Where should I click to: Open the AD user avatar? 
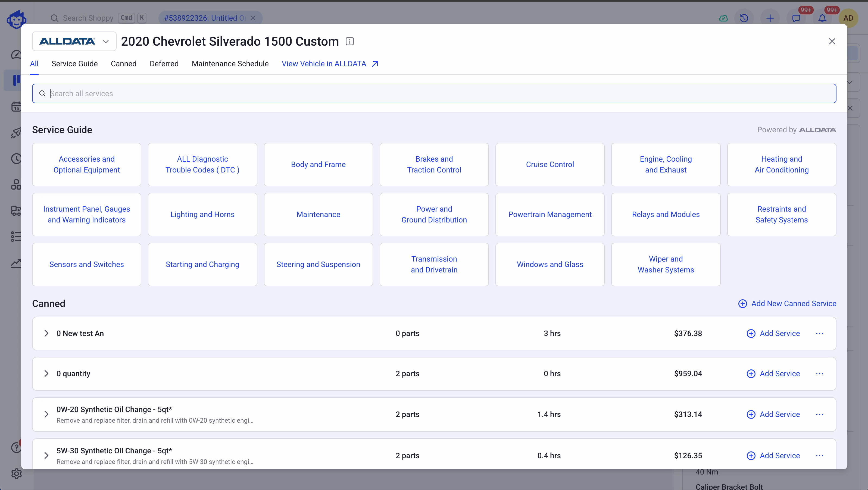848,18
